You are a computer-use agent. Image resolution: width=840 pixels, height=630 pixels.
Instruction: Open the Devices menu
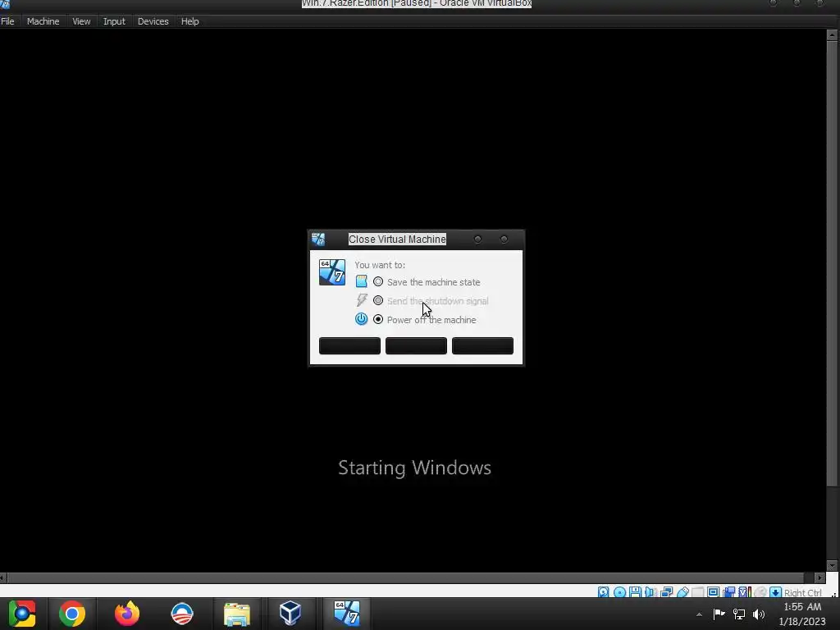153,21
